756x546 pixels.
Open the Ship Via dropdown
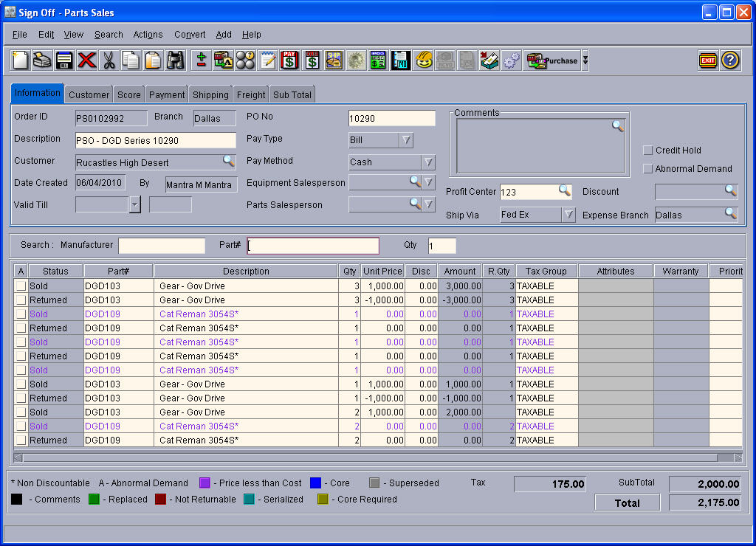coord(569,215)
